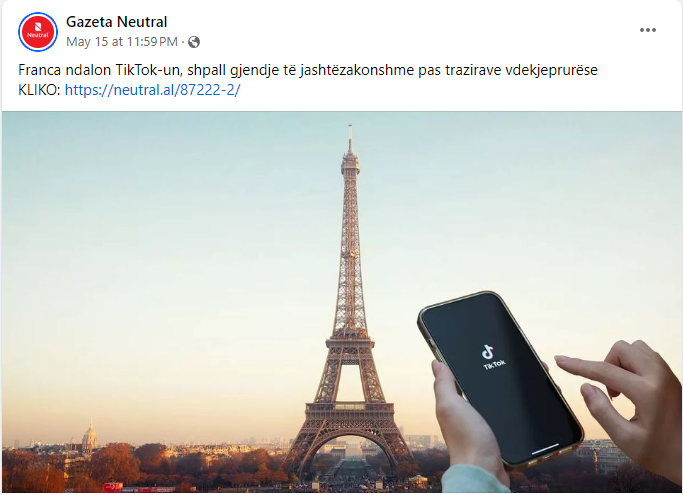This screenshot has width=683, height=495.
Task: Click the red vehicle along the photo's bottom edge
Action: coord(113,487)
